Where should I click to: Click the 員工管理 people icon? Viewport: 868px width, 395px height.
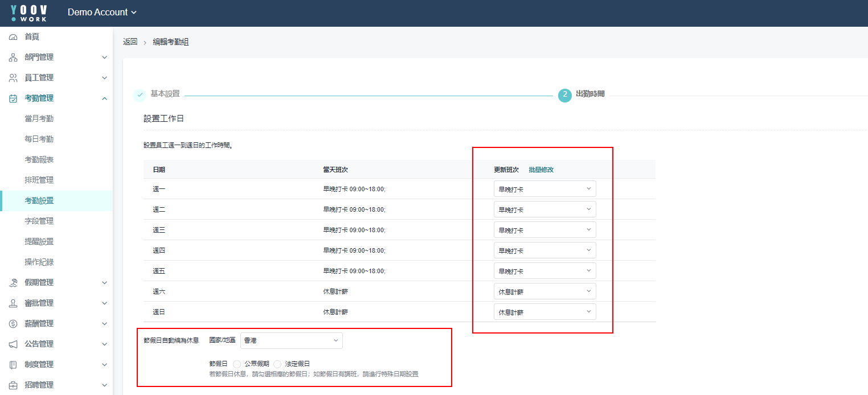(13, 78)
